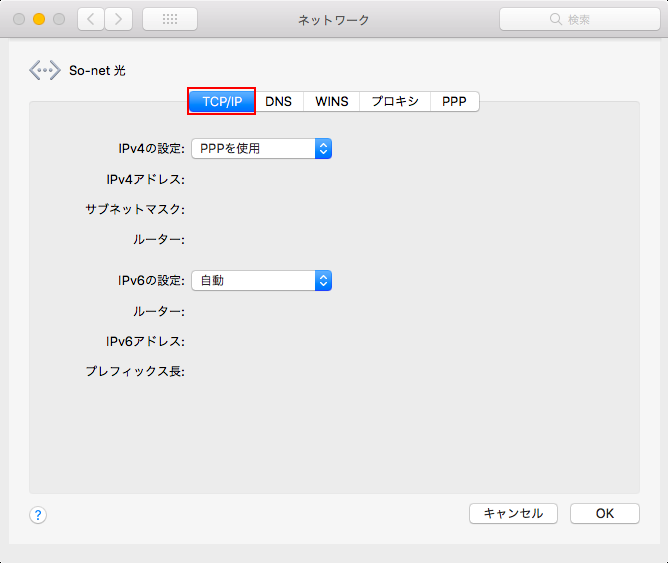Minimize window with the yellow button

click(x=39, y=19)
